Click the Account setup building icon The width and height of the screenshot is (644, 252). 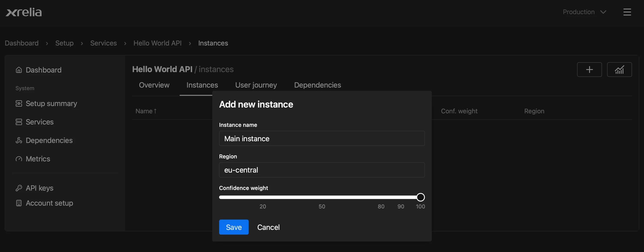[19, 203]
